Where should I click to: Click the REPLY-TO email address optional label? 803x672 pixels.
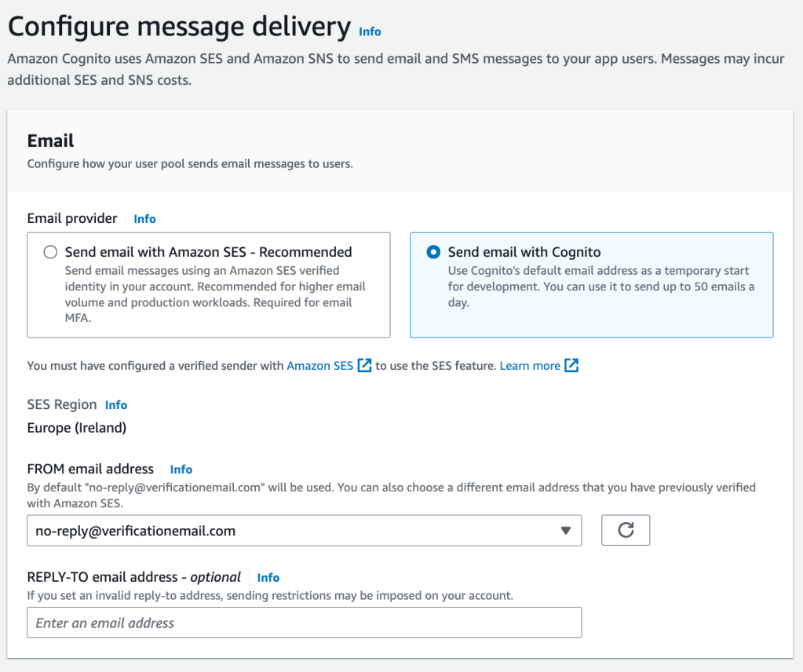point(133,577)
